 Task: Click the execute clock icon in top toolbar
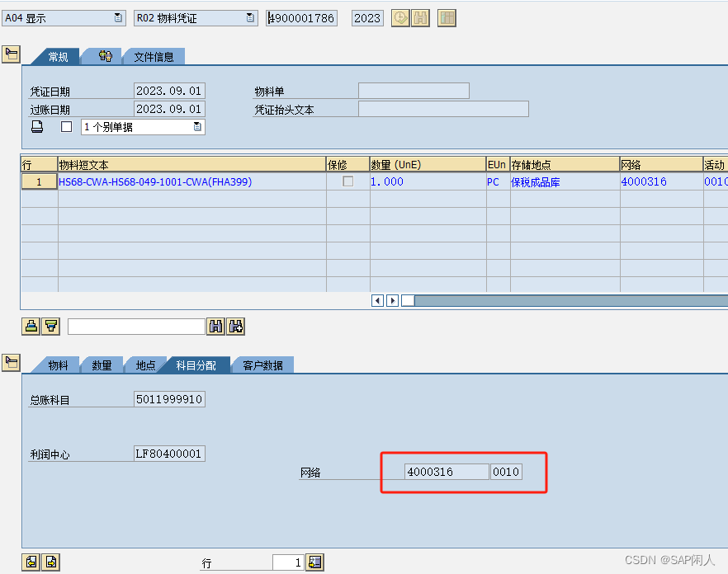(400, 18)
